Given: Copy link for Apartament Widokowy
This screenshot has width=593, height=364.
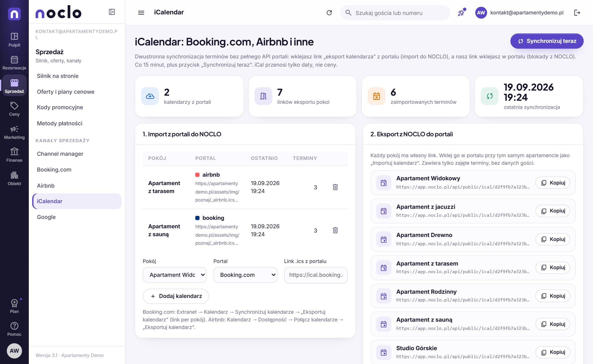Looking at the screenshot, I should 553,183.
